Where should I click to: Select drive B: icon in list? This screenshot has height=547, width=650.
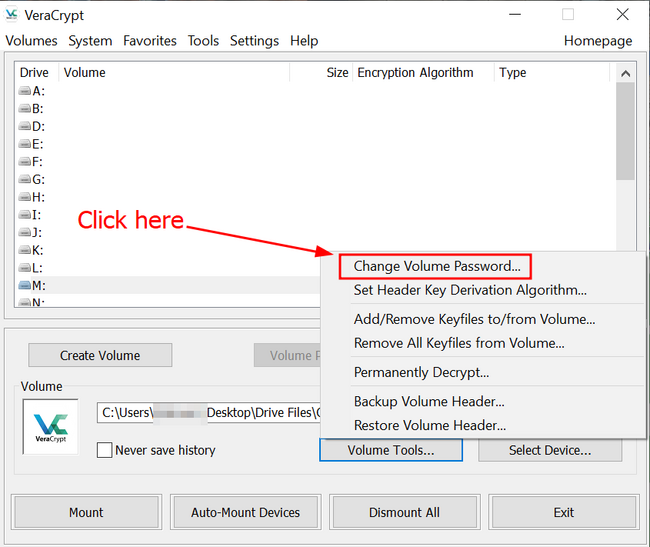25,109
